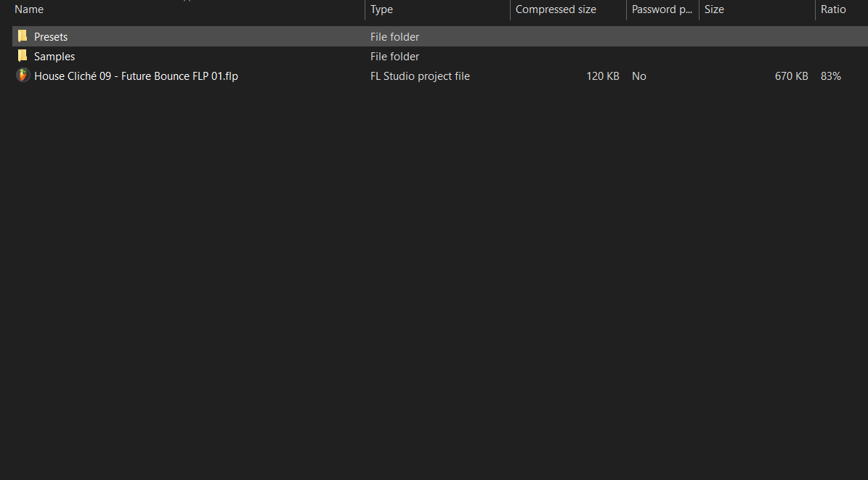Click the 120 KB compressed size value
The width and height of the screenshot is (868, 480).
[x=603, y=76]
